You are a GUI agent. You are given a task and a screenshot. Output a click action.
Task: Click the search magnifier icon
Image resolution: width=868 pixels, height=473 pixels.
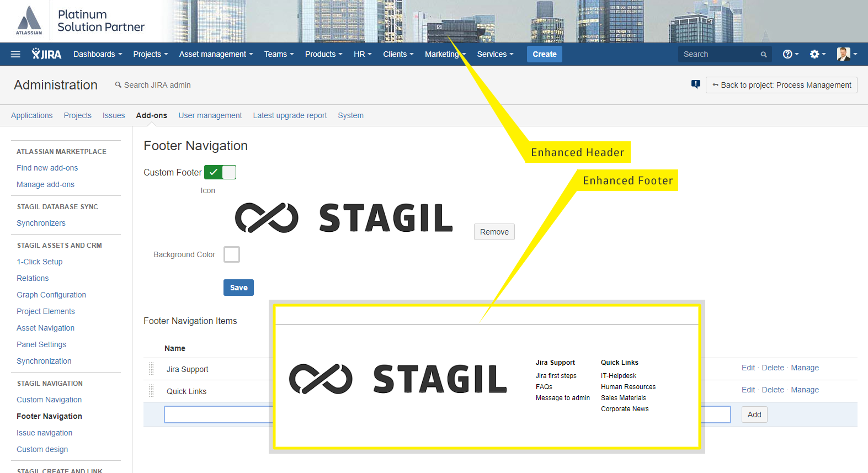(x=764, y=55)
